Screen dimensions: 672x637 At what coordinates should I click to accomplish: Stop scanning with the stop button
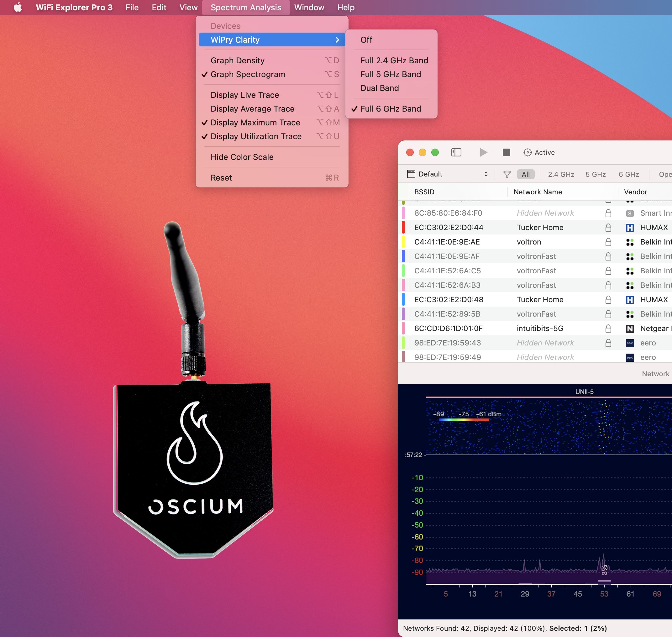[x=506, y=152]
